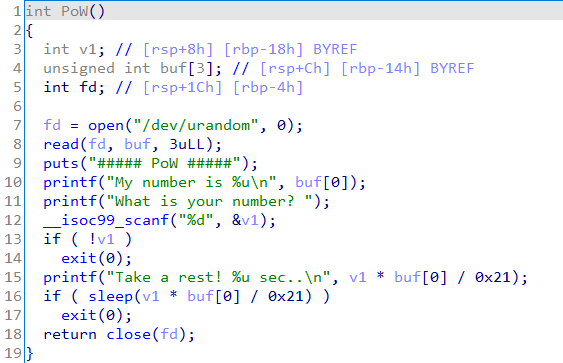
Task: Click the 3uLL constant in read call
Action: point(187,144)
